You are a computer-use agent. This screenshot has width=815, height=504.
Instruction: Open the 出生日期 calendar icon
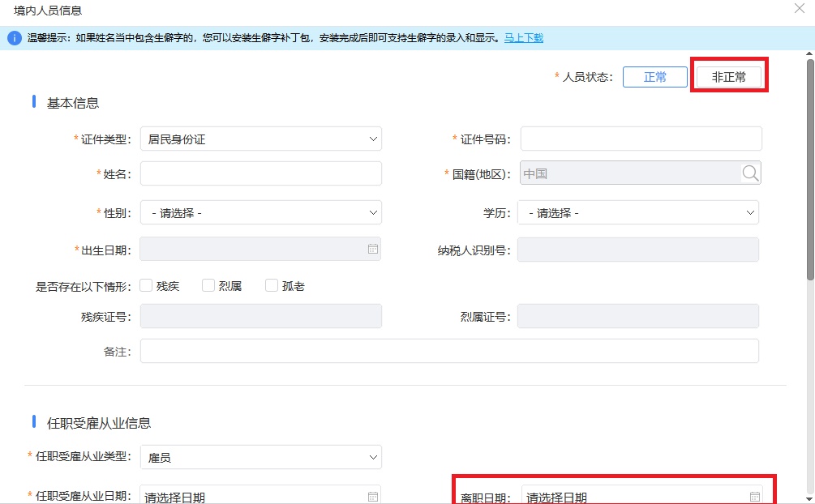click(373, 250)
